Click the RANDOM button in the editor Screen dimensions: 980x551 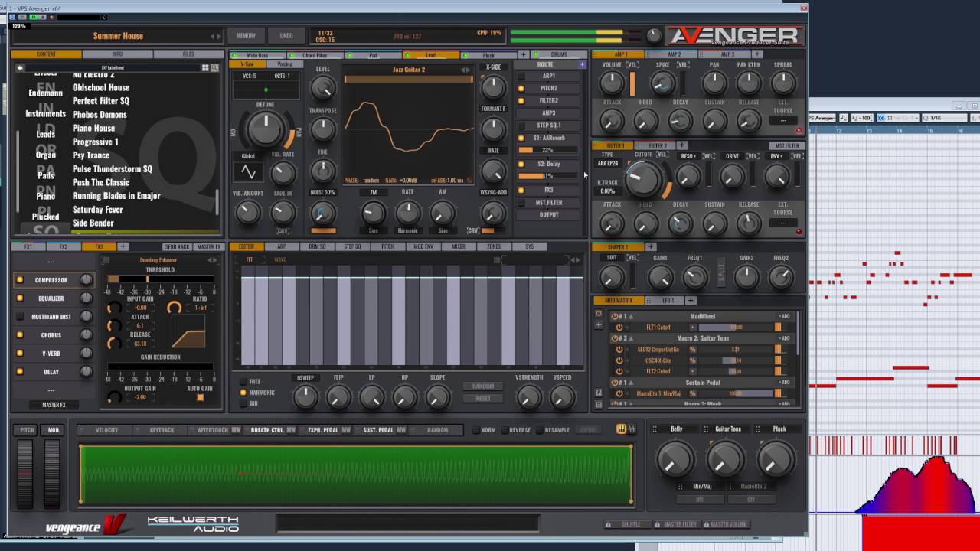[x=483, y=386]
